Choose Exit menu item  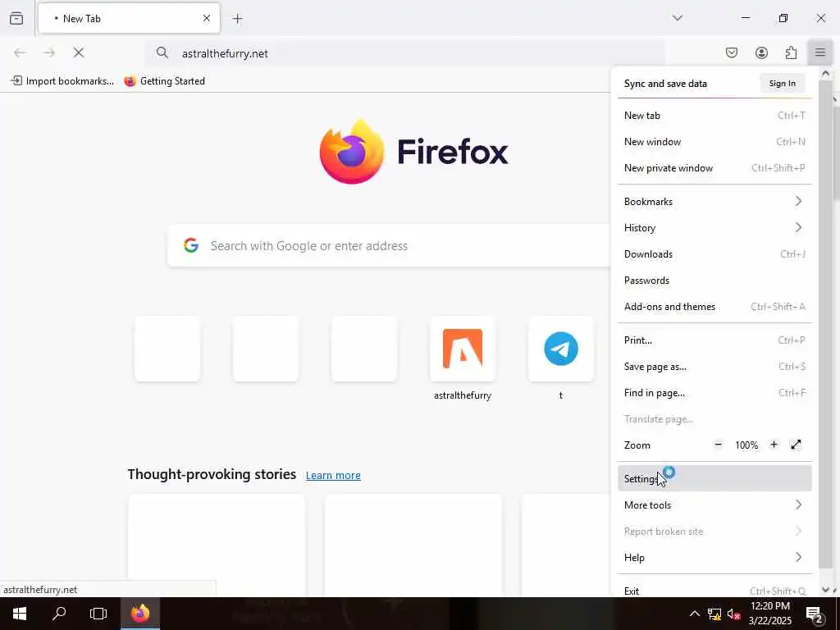pos(714,591)
